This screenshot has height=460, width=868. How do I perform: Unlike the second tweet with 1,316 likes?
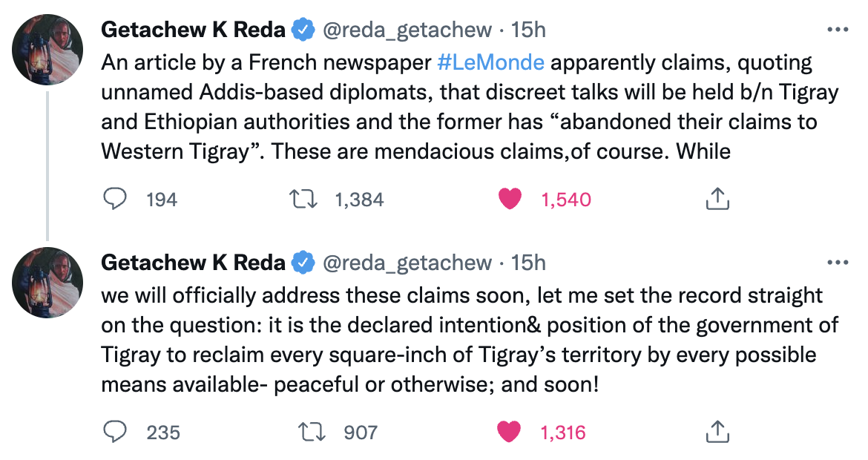(509, 432)
